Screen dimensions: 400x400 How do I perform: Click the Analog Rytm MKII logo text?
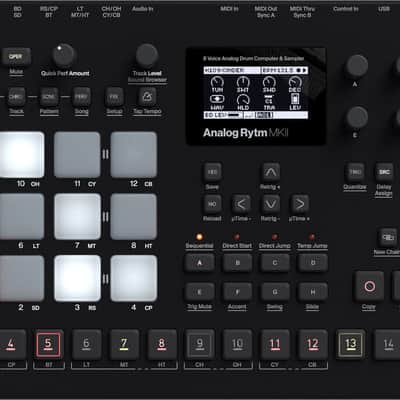click(x=246, y=133)
